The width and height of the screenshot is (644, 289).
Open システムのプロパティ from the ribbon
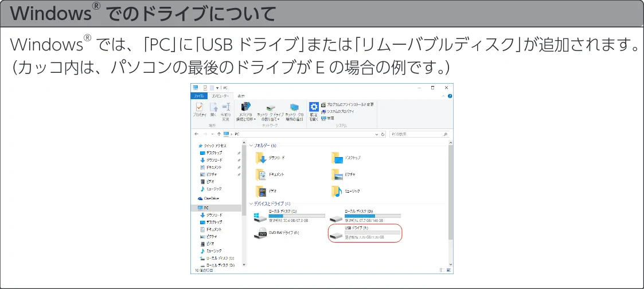(x=338, y=111)
